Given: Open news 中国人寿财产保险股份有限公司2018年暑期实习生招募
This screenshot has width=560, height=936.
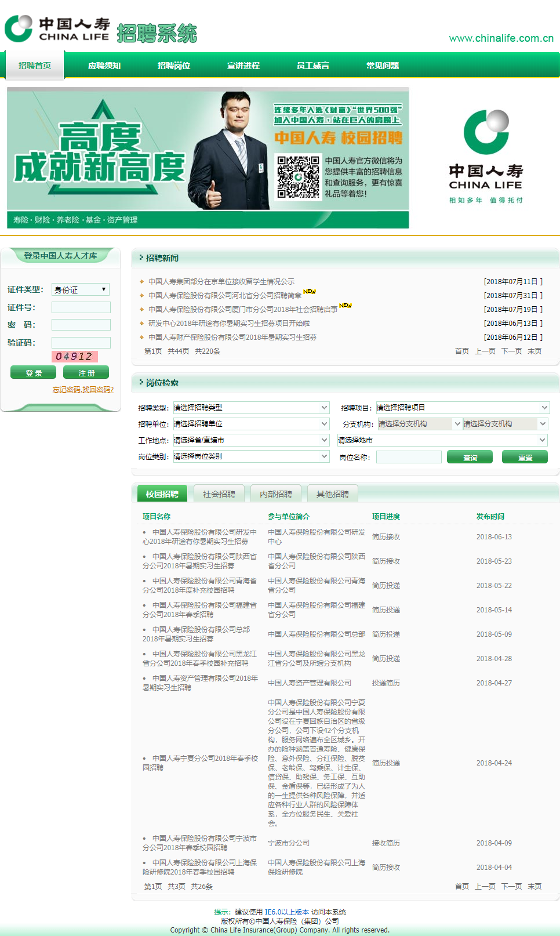Looking at the screenshot, I should coord(232,338).
